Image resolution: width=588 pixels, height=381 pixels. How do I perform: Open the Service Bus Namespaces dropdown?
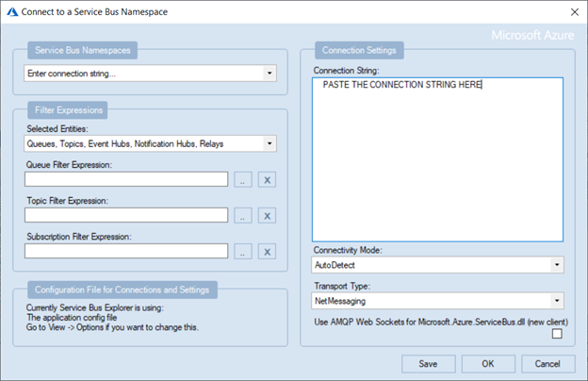click(150, 74)
